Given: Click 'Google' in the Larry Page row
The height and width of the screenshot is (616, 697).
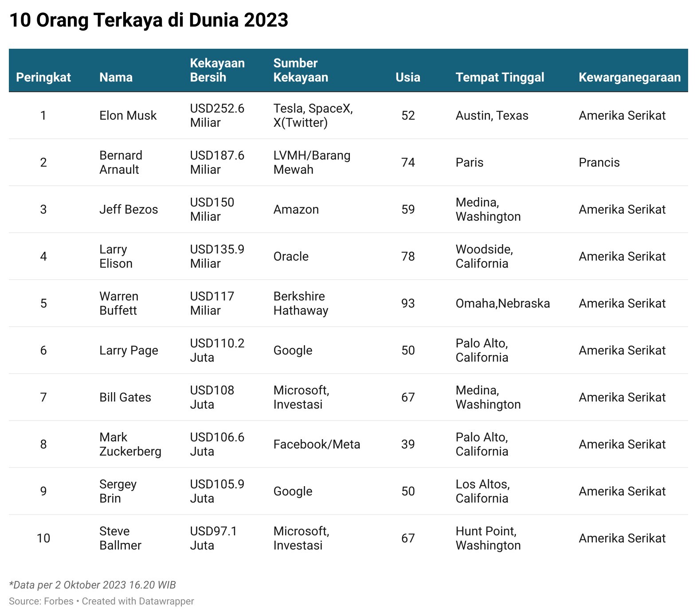Looking at the screenshot, I should click(x=293, y=351).
